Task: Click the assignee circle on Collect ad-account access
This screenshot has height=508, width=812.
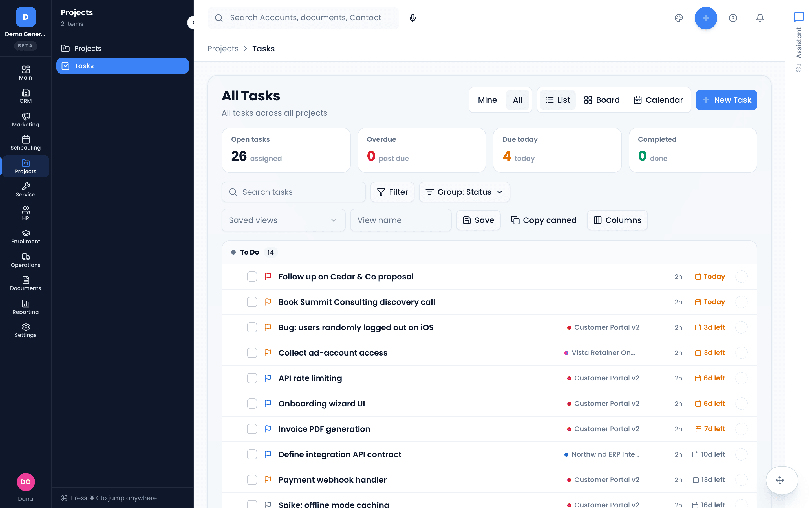Action: 741,353
